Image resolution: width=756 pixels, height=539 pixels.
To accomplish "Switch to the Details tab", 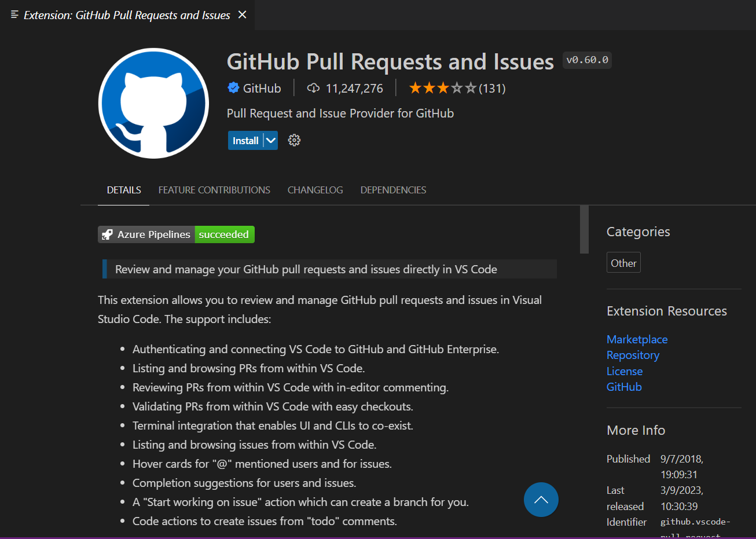I will click(x=124, y=190).
